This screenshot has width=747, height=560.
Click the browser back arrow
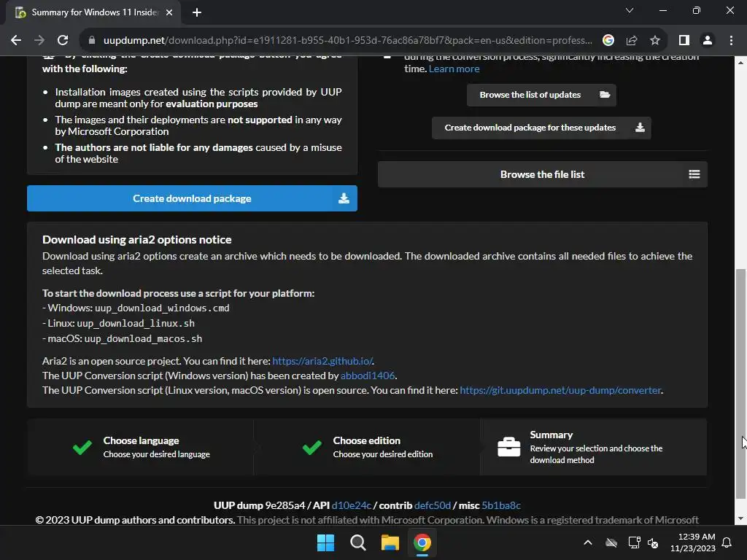pyautogui.click(x=16, y=41)
